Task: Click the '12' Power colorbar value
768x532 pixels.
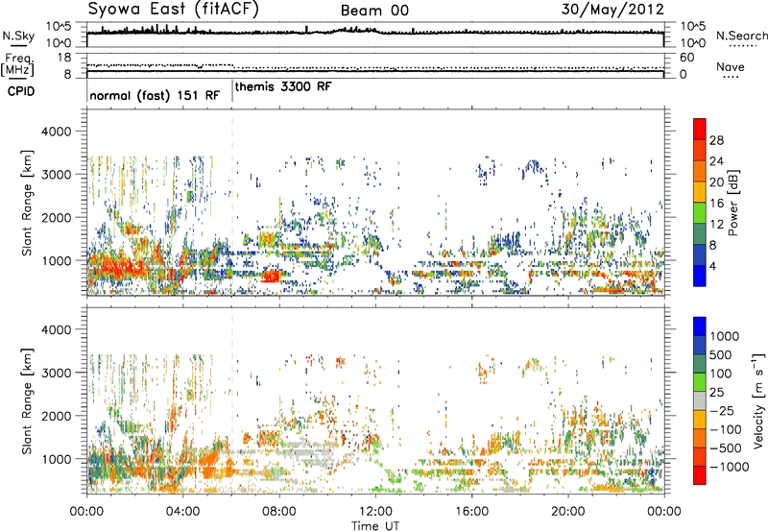Action: point(716,225)
